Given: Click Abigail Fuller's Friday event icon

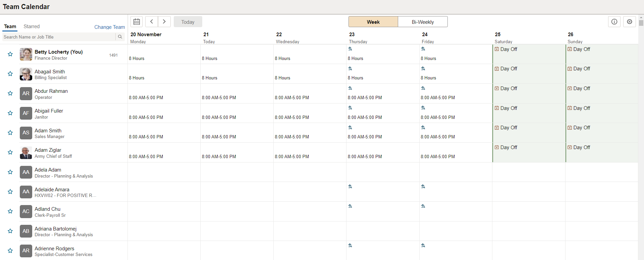Looking at the screenshot, I should 423,108.
